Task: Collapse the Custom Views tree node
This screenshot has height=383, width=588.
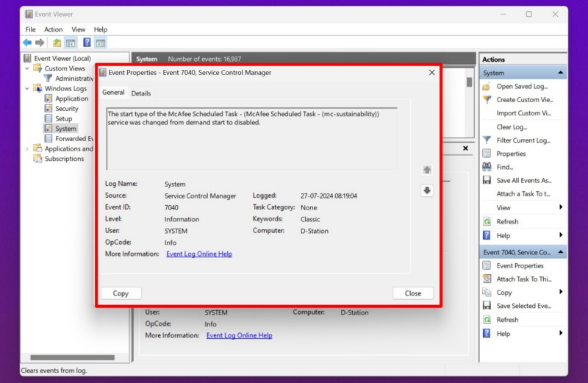Action: click(x=28, y=68)
